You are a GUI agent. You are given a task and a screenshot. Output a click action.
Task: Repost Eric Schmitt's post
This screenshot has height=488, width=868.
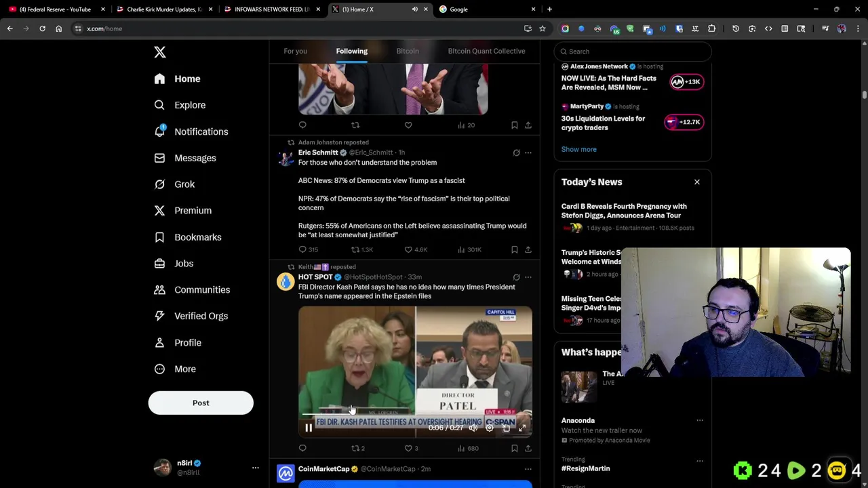click(x=355, y=249)
